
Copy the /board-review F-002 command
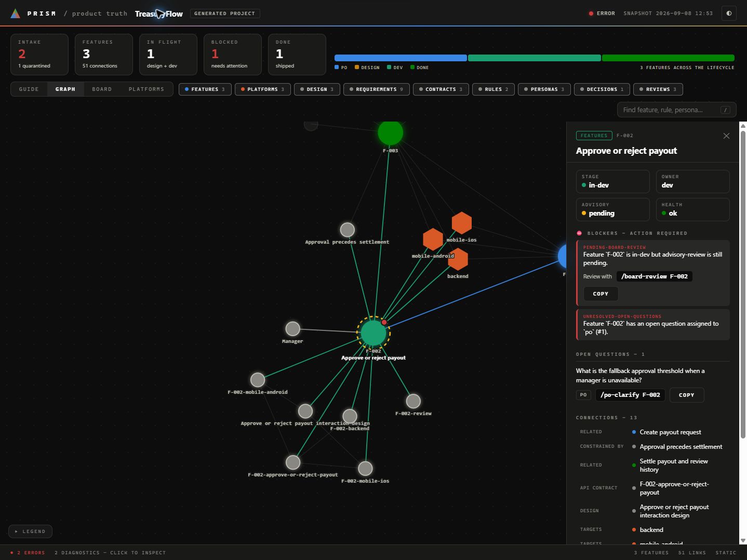coord(601,294)
